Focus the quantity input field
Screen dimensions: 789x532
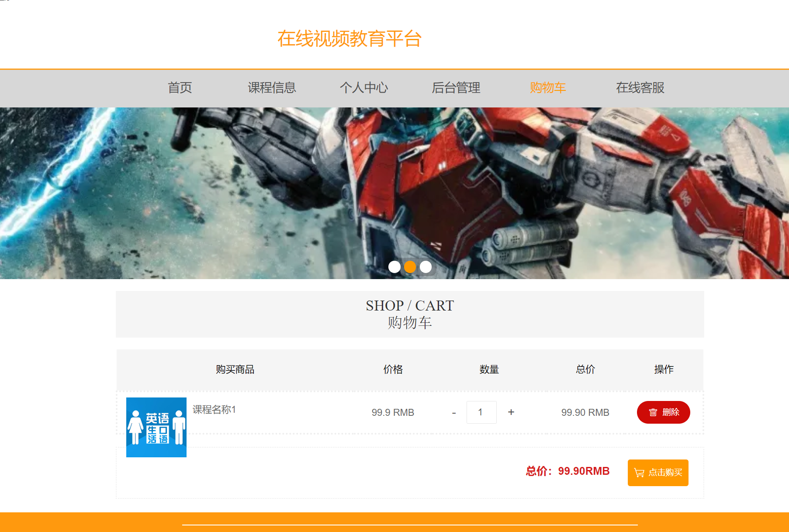[481, 412]
